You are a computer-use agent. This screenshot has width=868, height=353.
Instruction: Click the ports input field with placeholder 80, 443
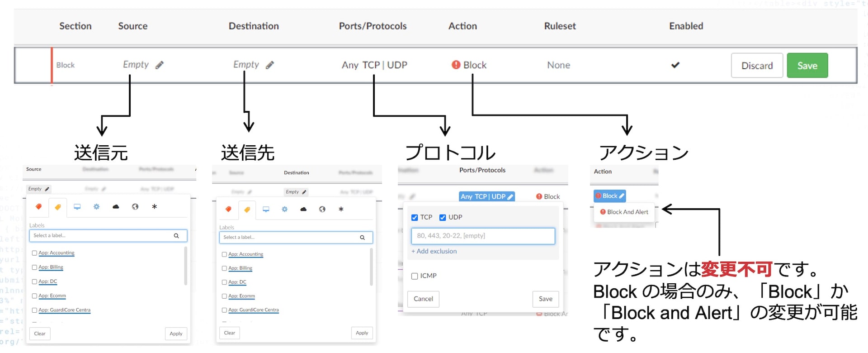(482, 236)
